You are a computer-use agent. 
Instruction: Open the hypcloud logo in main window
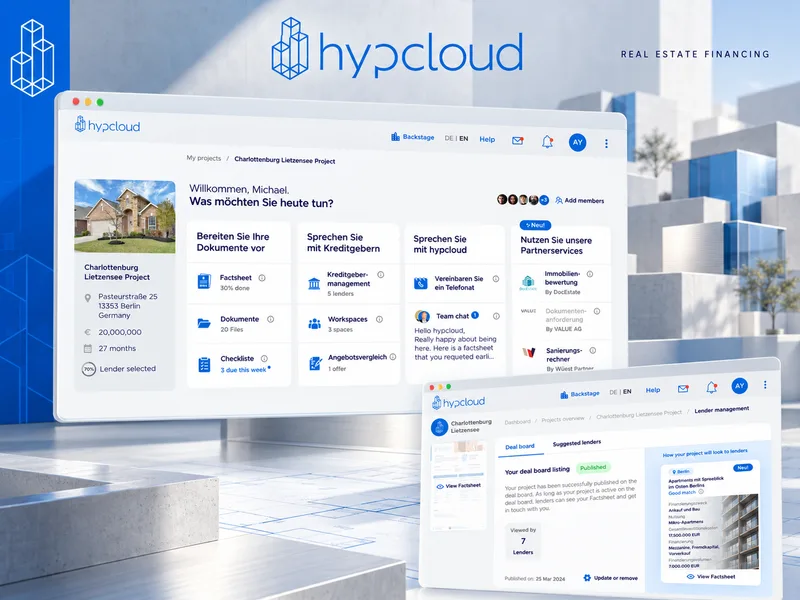pyautogui.click(x=107, y=125)
